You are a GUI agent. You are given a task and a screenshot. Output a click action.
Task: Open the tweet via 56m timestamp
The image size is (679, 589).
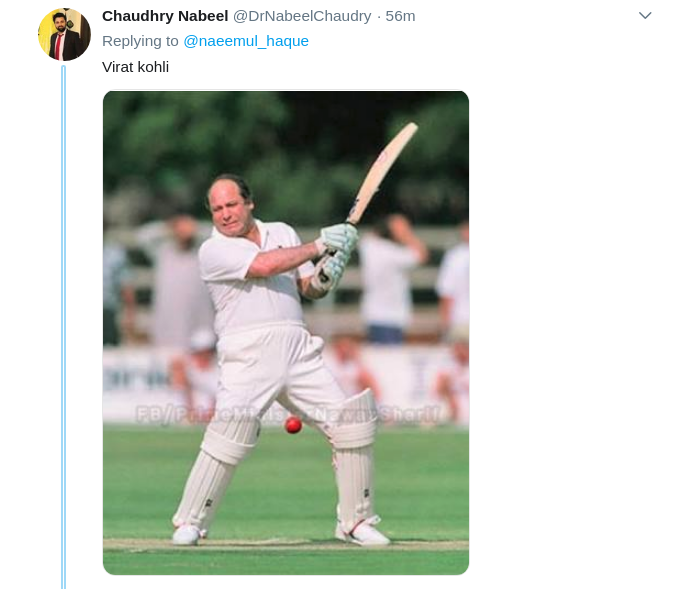point(400,16)
